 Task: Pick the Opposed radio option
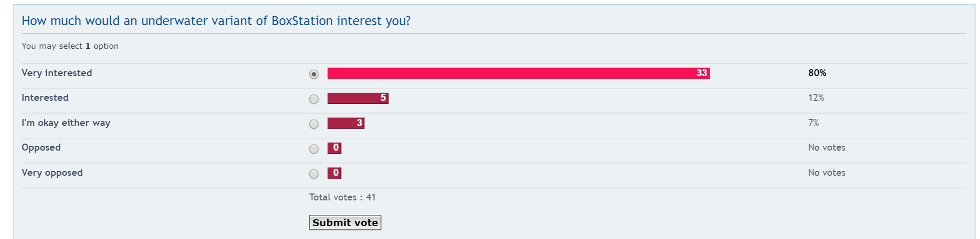pos(314,149)
